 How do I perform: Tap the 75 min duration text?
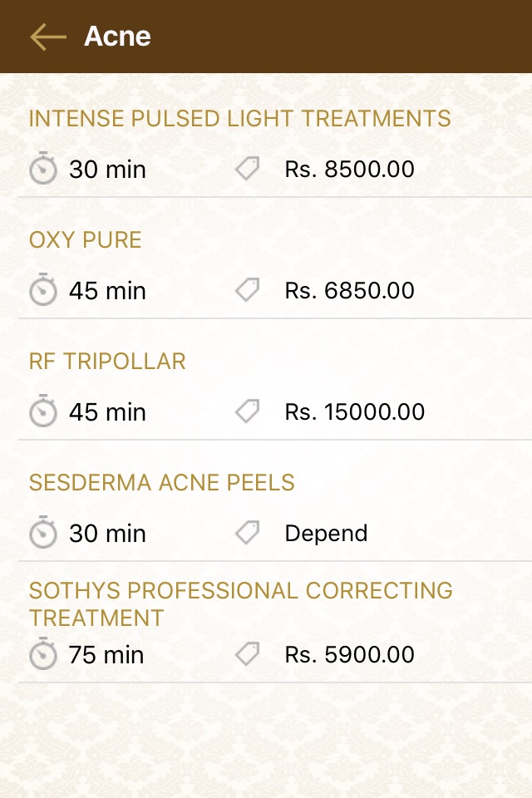click(x=106, y=655)
